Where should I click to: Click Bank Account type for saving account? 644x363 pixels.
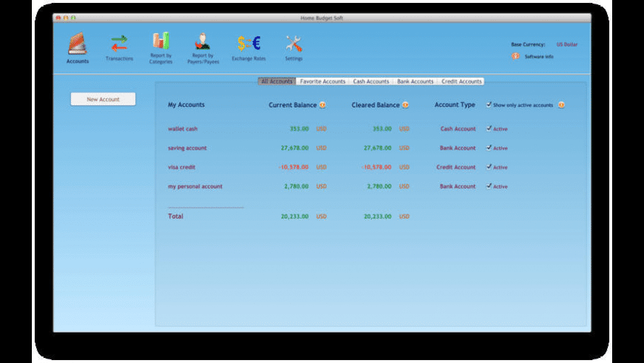coord(457,148)
